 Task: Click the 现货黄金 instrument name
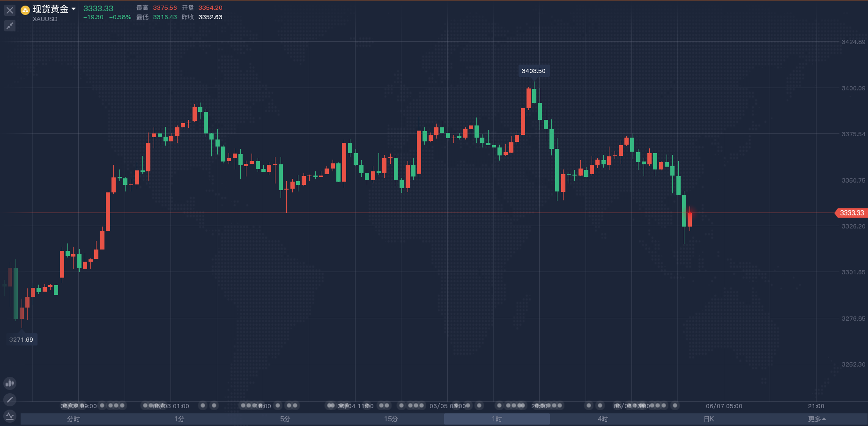coord(51,9)
